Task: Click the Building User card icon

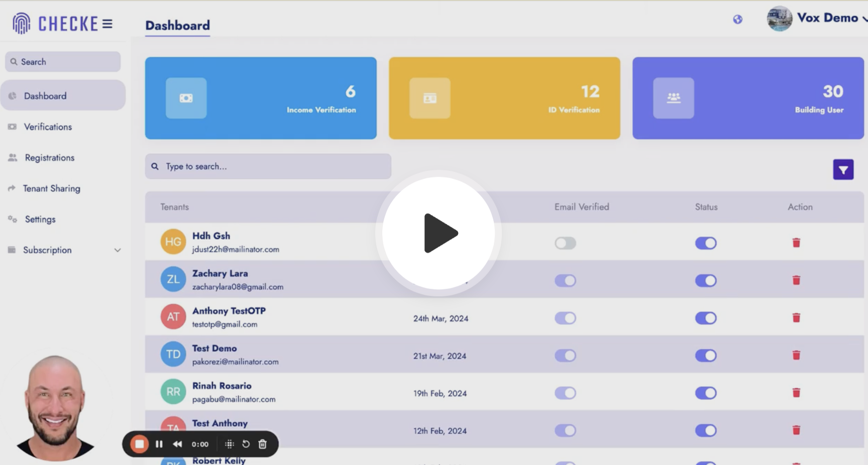Action: click(x=674, y=98)
